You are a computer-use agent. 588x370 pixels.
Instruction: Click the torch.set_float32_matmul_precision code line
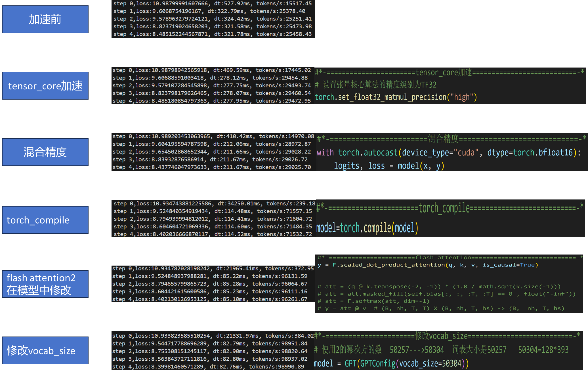click(x=396, y=97)
